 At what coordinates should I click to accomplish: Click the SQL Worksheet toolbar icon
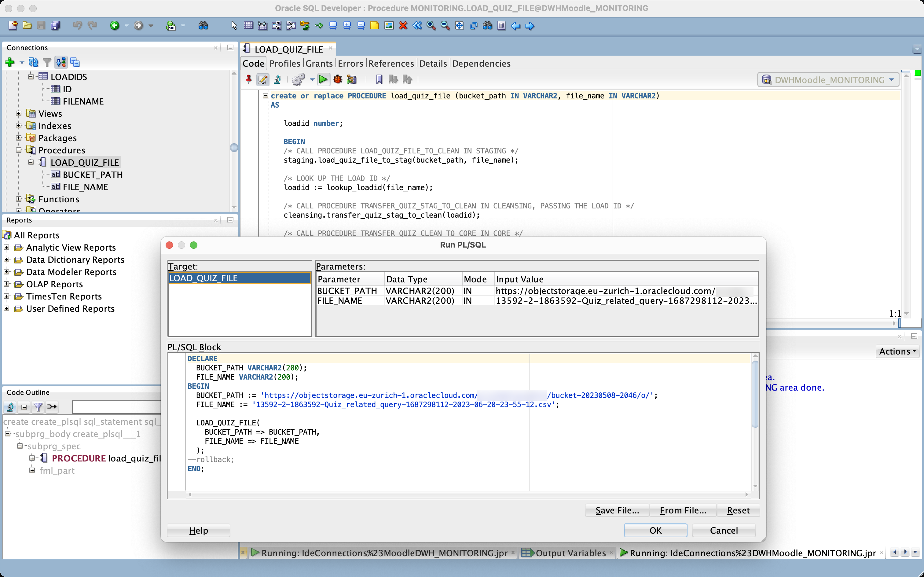click(x=171, y=26)
